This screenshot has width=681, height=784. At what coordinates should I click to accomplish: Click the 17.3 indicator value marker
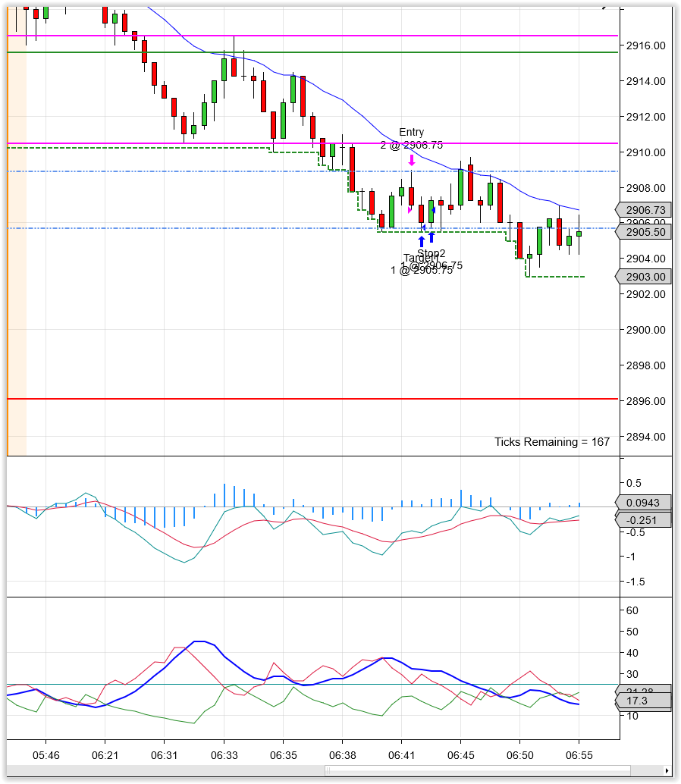pos(643,701)
